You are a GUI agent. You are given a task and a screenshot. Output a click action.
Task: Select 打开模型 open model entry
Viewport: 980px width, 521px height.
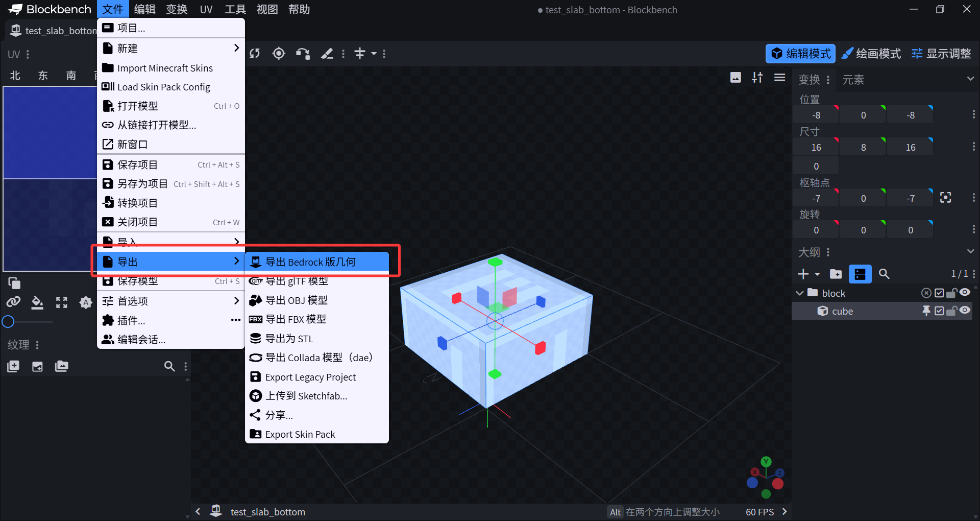coord(170,106)
